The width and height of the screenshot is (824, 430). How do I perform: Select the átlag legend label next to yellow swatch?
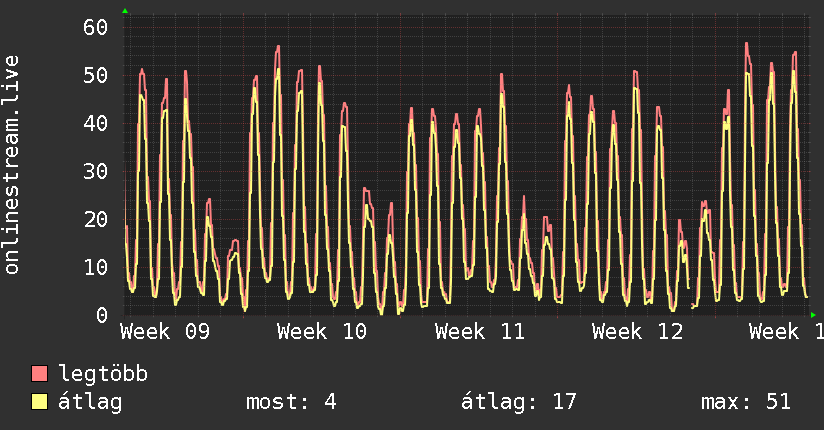[x=90, y=402]
